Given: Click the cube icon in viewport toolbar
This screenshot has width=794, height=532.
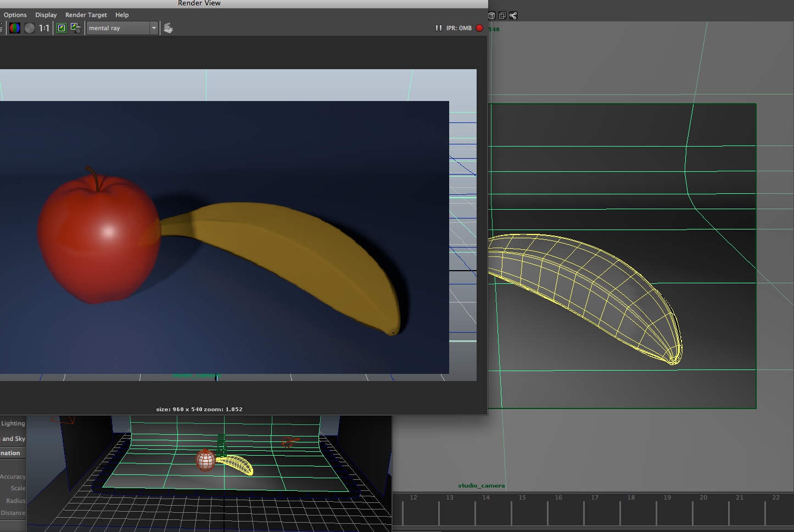Looking at the screenshot, I should click(491, 15).
